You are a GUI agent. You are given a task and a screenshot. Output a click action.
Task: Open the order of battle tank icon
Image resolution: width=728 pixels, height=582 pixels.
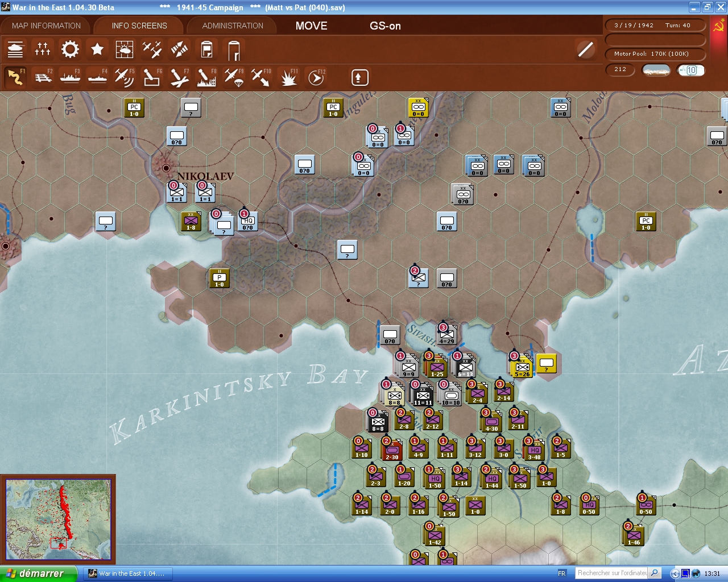click(15, 49)
